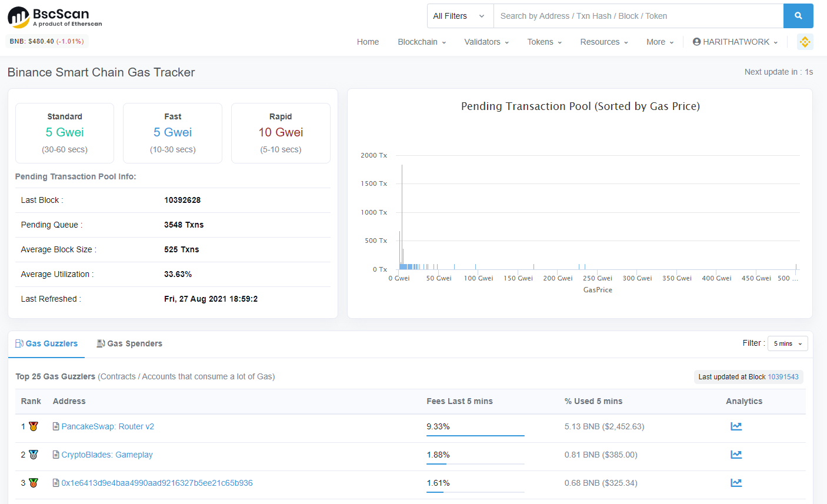827x504 pixels.
Task: Click the Rapid 10 Gwei card
Action: coord(281,133)
